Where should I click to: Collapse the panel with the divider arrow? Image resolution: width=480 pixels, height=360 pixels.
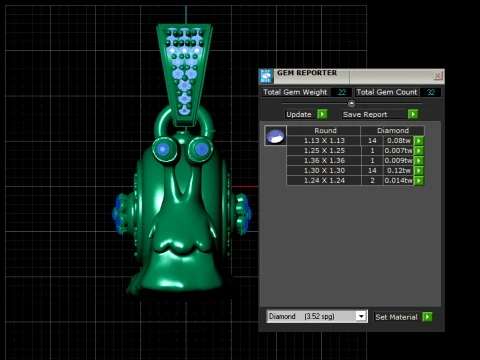(351, 103)
